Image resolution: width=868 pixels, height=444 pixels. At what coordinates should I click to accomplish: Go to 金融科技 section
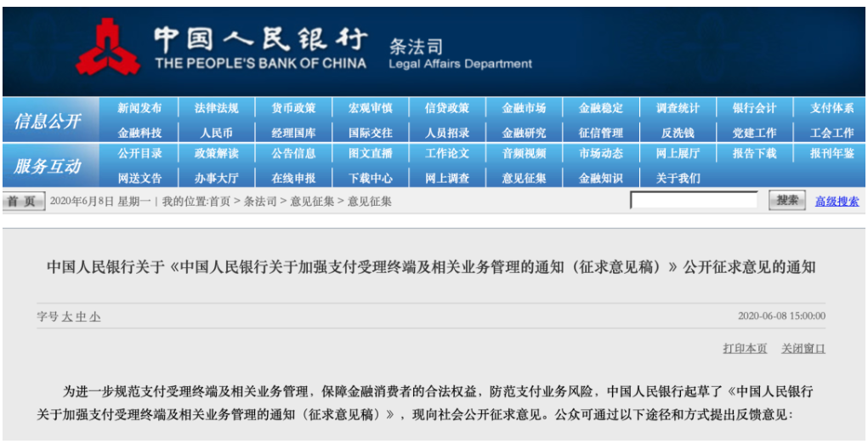pyautogui.click(x=139, y=134)
